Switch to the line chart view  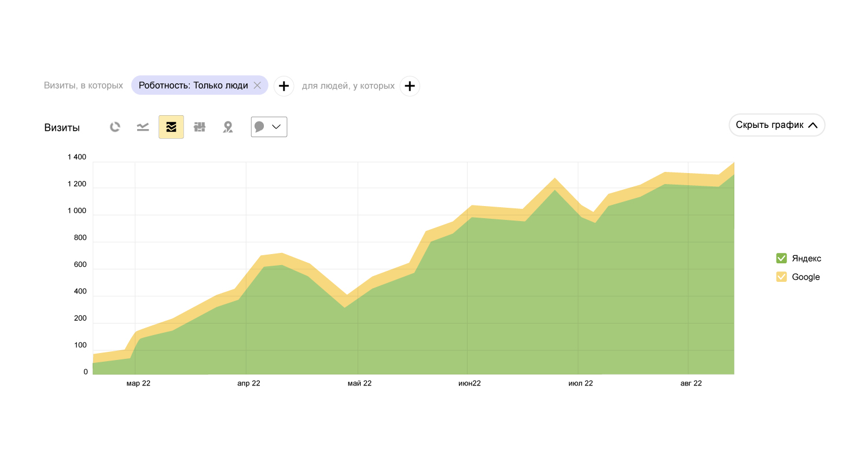tap(143, 127)
